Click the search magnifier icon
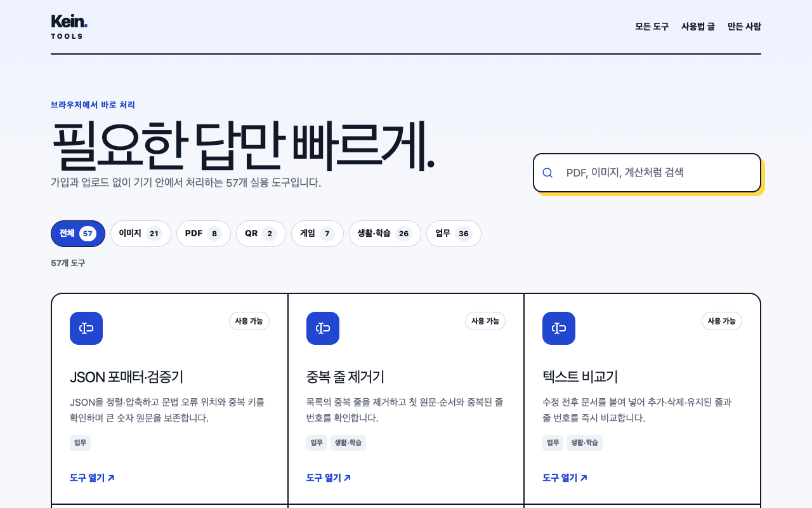 click(547, 173)
